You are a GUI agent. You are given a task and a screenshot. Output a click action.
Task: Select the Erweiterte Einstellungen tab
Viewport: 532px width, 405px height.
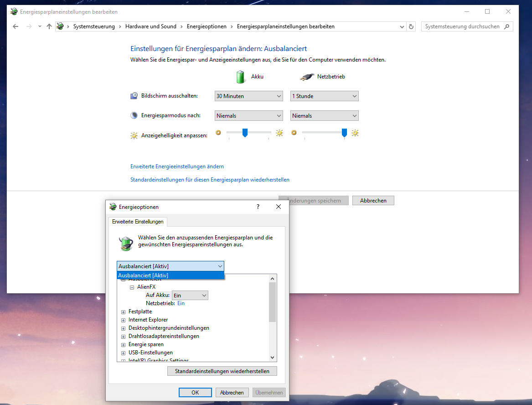(138, 222)
